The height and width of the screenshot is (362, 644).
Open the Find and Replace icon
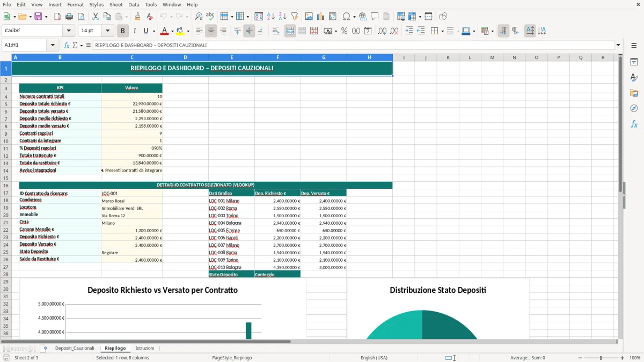click(x=199, y=17)
